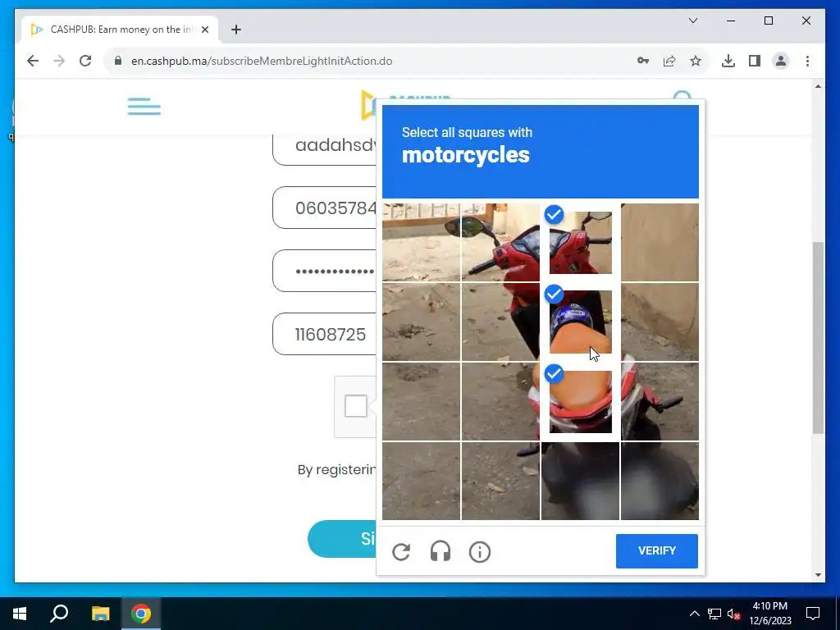The height and width of the screenshot is (630, 840).
Task: Expand the tab search dropdown arrow
Action: pos(692,21)
